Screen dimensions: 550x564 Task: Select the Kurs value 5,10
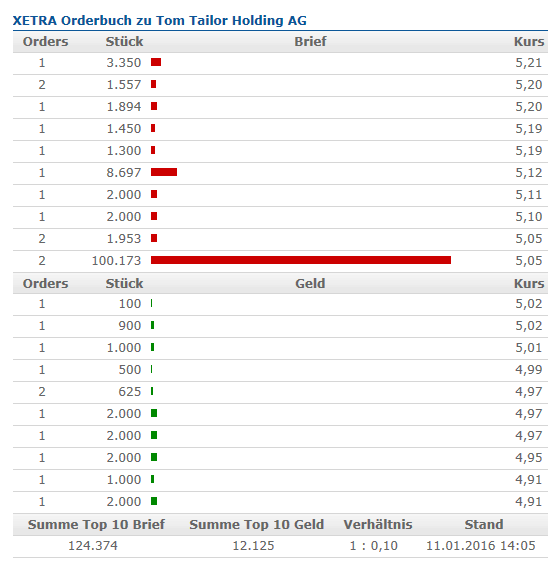(x=528, y=217)
